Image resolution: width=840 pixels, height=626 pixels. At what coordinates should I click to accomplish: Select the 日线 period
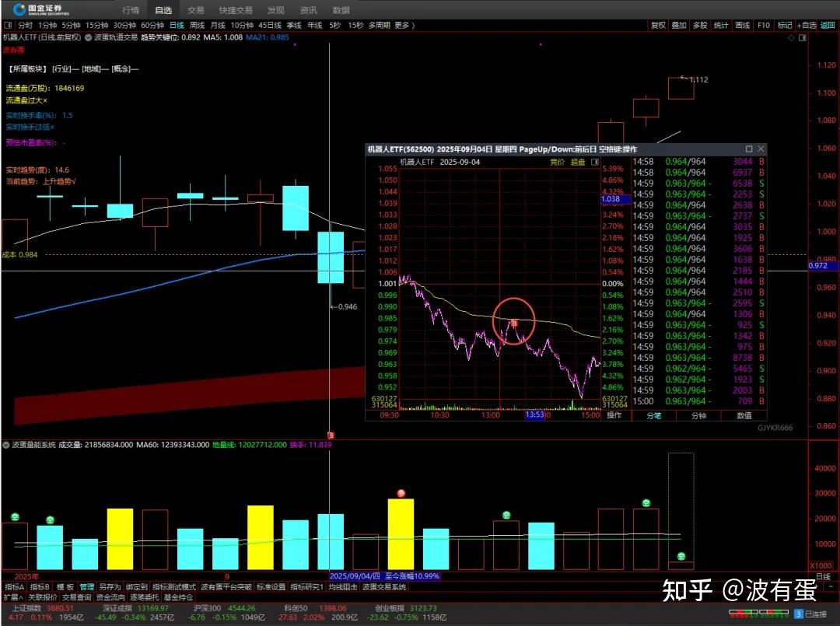tap(177, 25)
